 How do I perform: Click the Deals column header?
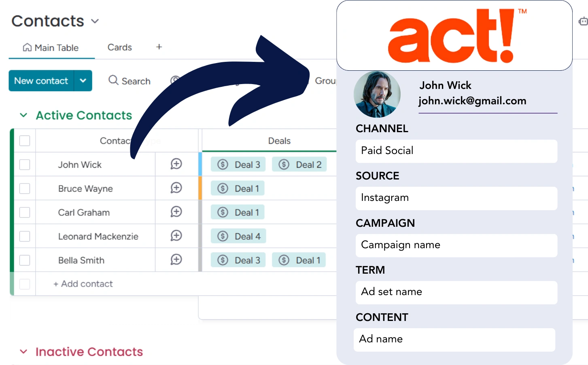279,141
